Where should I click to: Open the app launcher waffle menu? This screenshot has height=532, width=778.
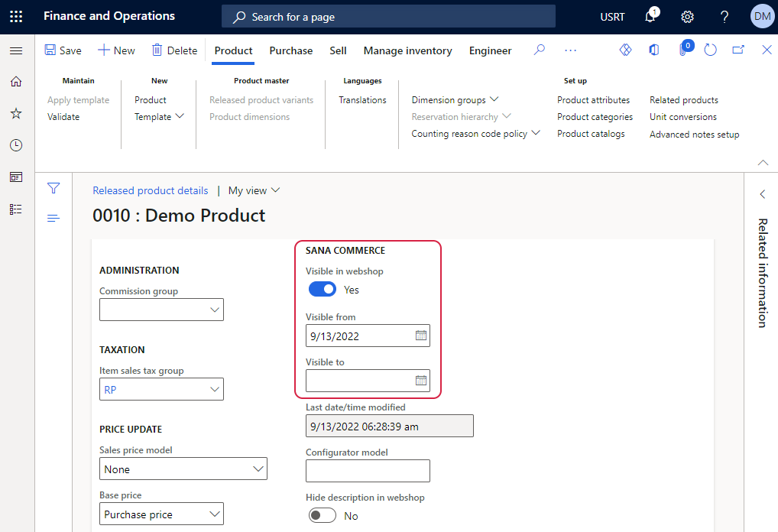point(16,16)
